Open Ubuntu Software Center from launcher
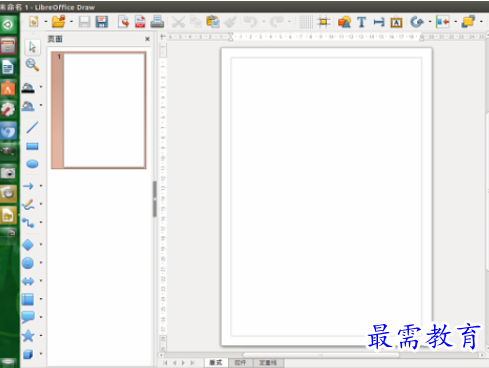This screenshot has width=489, height=368. (x=8, y=89)
